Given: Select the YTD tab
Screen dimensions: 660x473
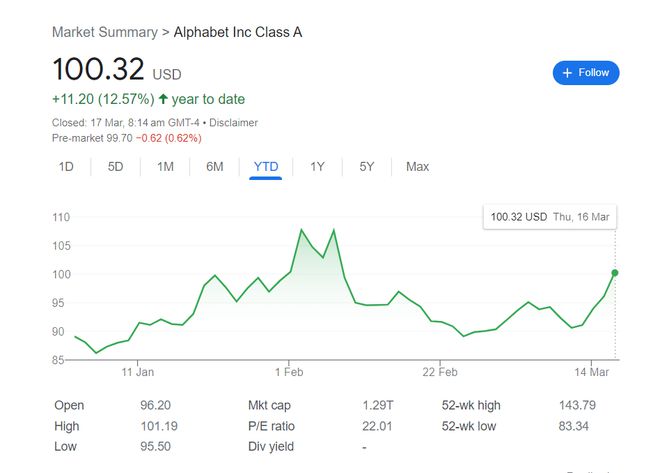Looking at the screenshot, I should point(266,167).
